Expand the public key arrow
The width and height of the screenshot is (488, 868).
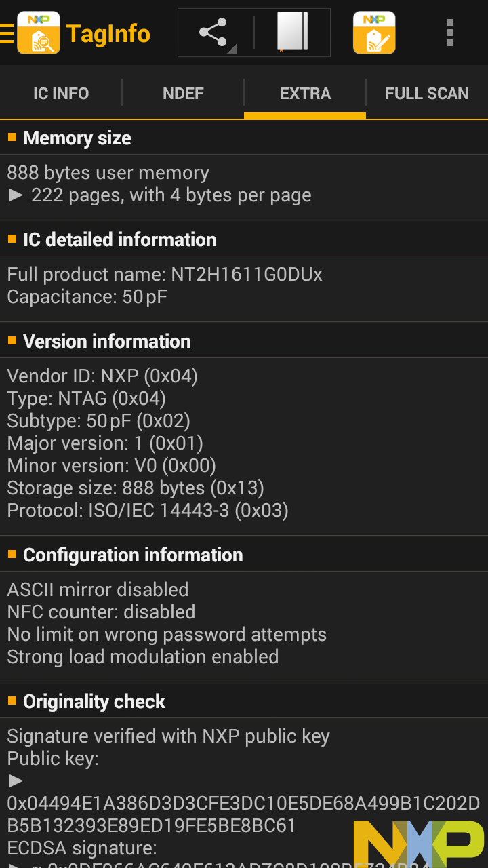click(x=16, y=781)
